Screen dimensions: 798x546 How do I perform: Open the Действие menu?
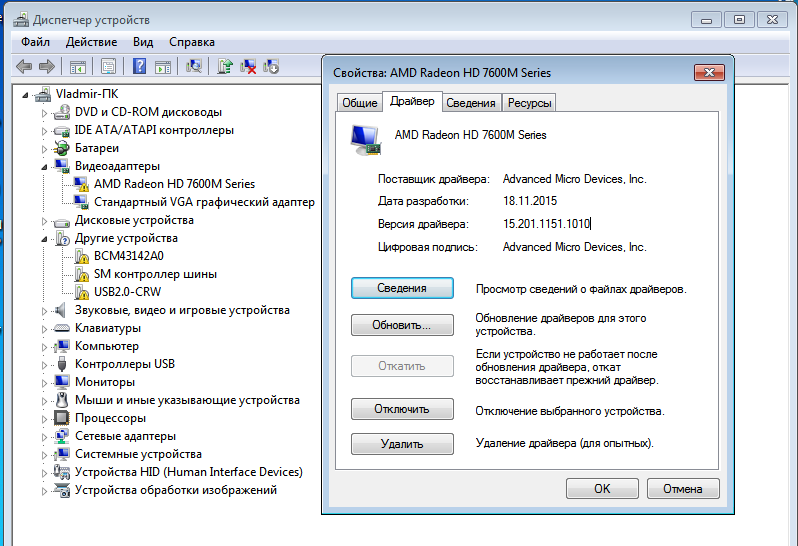point(91,42)
